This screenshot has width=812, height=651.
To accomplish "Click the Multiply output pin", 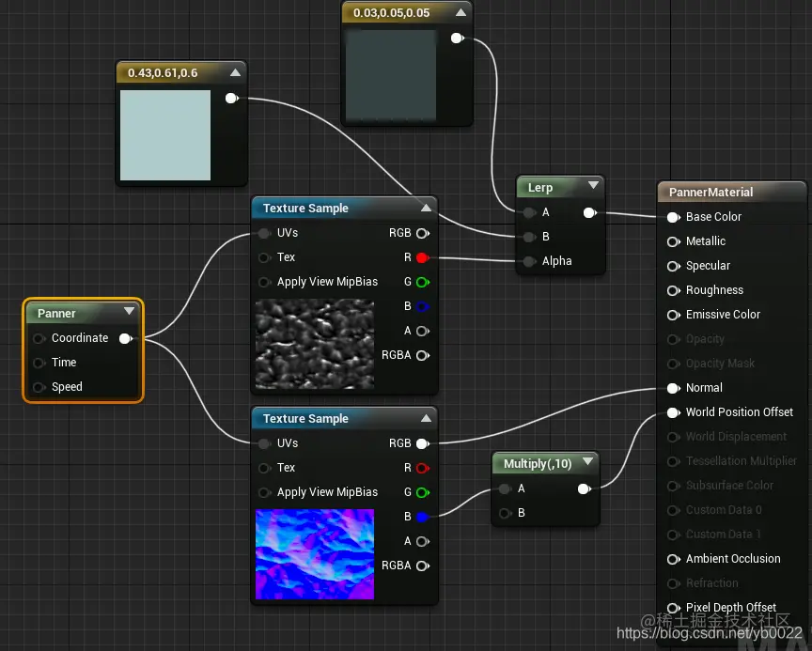I will (x=585, y=488).
